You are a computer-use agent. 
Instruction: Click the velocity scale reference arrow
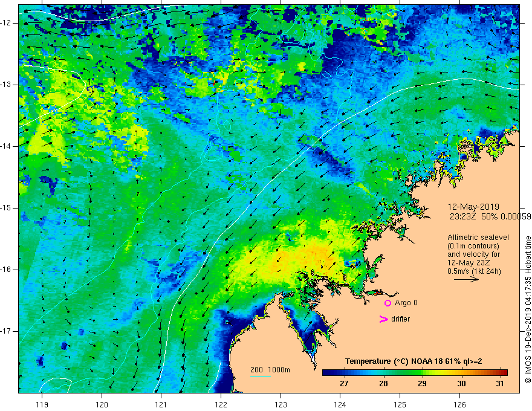pyautogui.click(x=466, y=279)
